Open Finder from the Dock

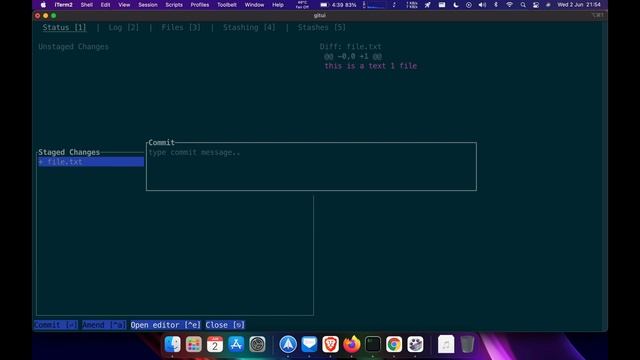point(172,344)
